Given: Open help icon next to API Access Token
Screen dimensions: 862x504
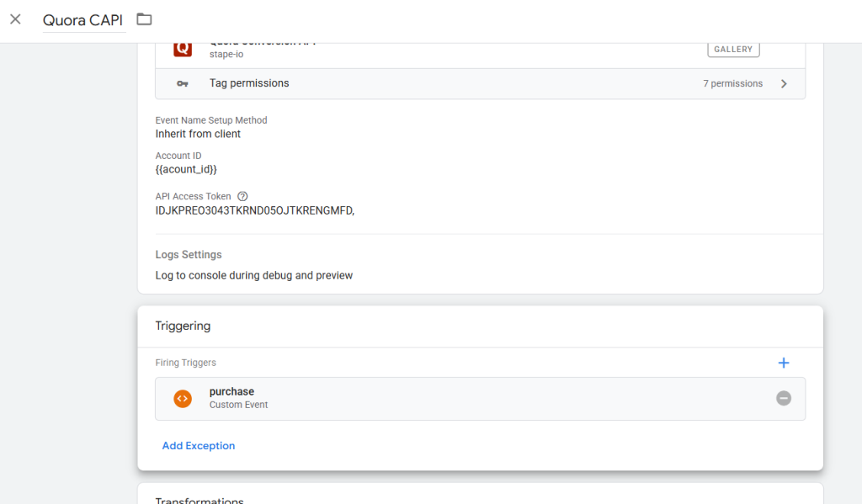Looking at the screenshot, I should point(242,196).
